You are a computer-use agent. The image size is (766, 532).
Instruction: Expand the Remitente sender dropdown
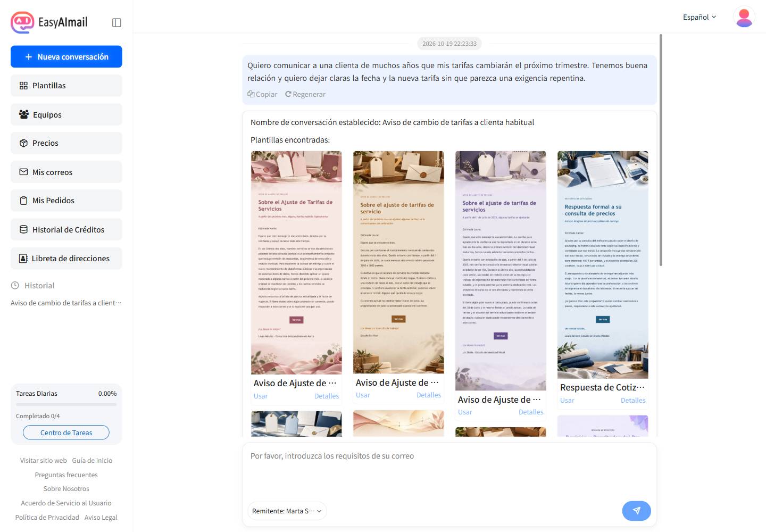coord(287,511)
